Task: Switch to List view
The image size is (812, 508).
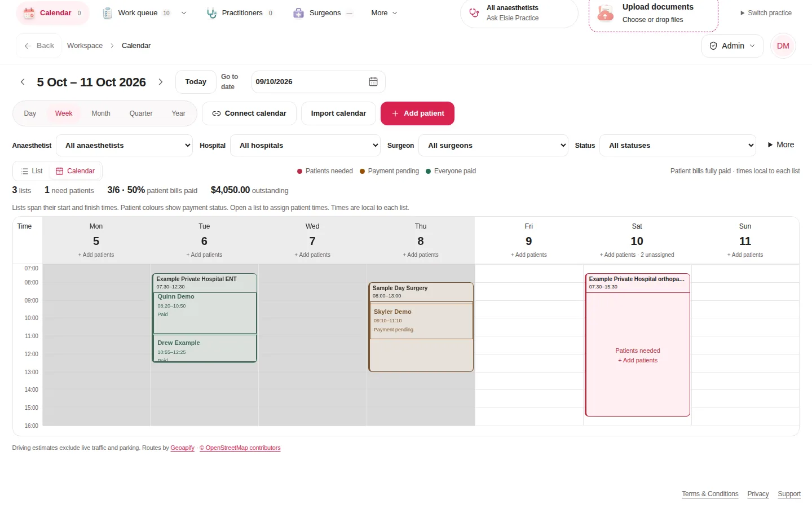Action: [32, 171]
